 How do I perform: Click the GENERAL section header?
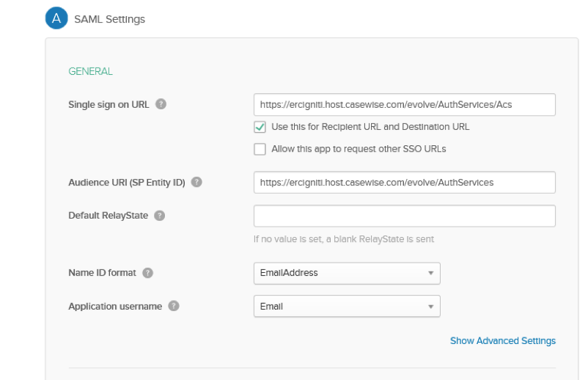click(x=90, y=71)
